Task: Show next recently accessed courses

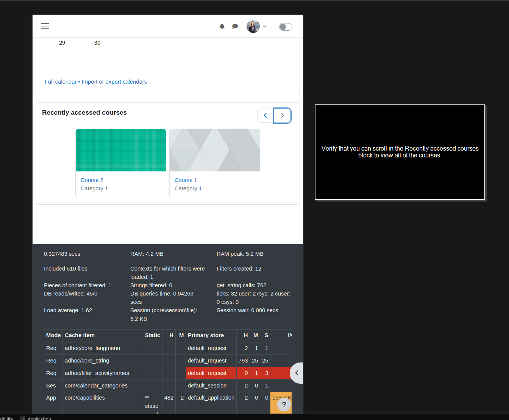Action: click(282, 115)
